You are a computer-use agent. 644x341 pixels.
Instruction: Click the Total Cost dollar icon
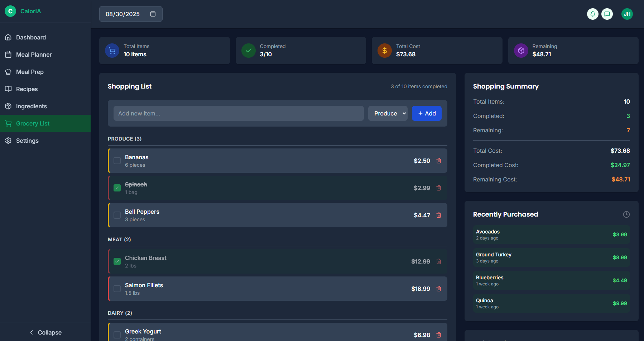point(385,51)
